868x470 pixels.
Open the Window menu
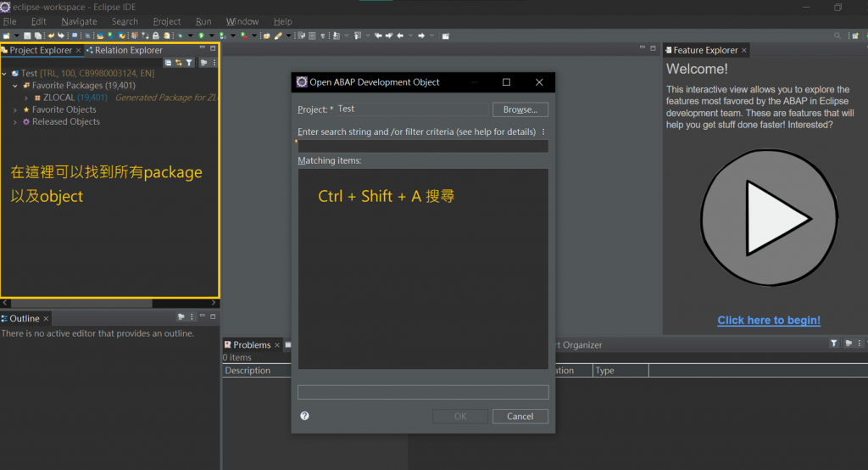(242, 21)
